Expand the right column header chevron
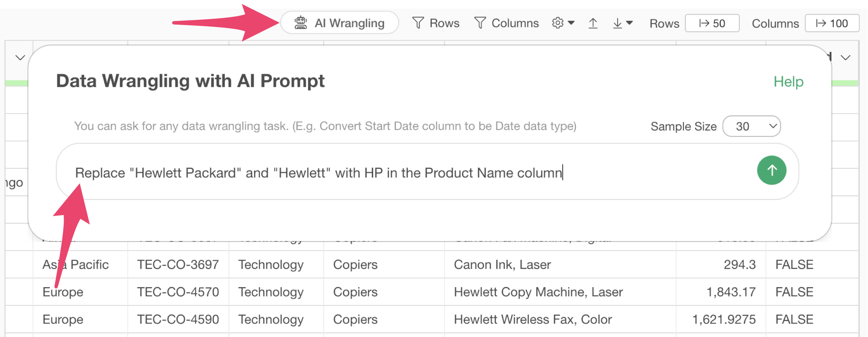Viewport: 868px width, 337px height. 846,57
